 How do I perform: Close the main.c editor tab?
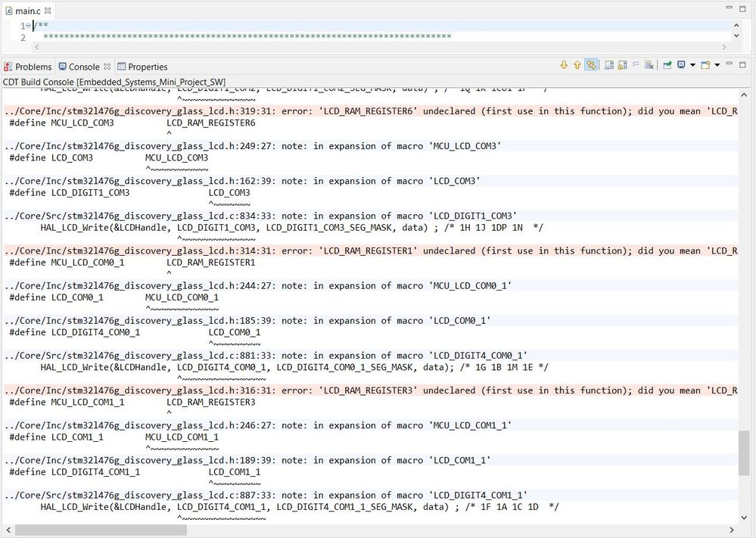pyautogui.click(x=47, y=10)
